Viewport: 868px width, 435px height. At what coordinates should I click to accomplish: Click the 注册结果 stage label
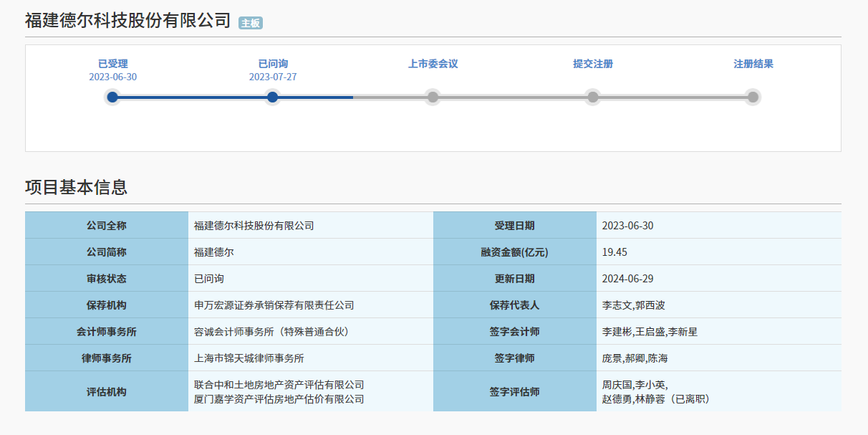(x=753, y=64)
